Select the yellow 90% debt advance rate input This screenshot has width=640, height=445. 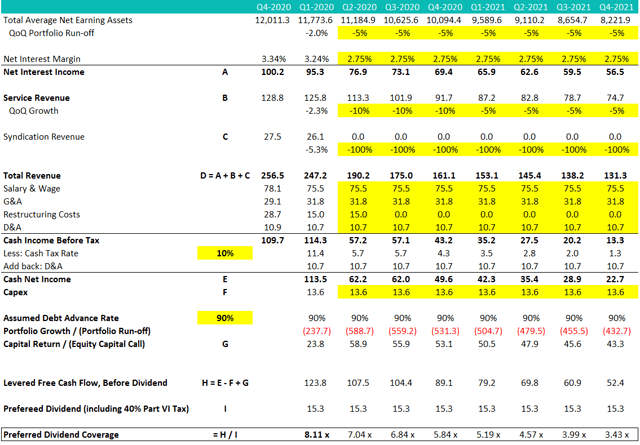[x=225, y=318]
